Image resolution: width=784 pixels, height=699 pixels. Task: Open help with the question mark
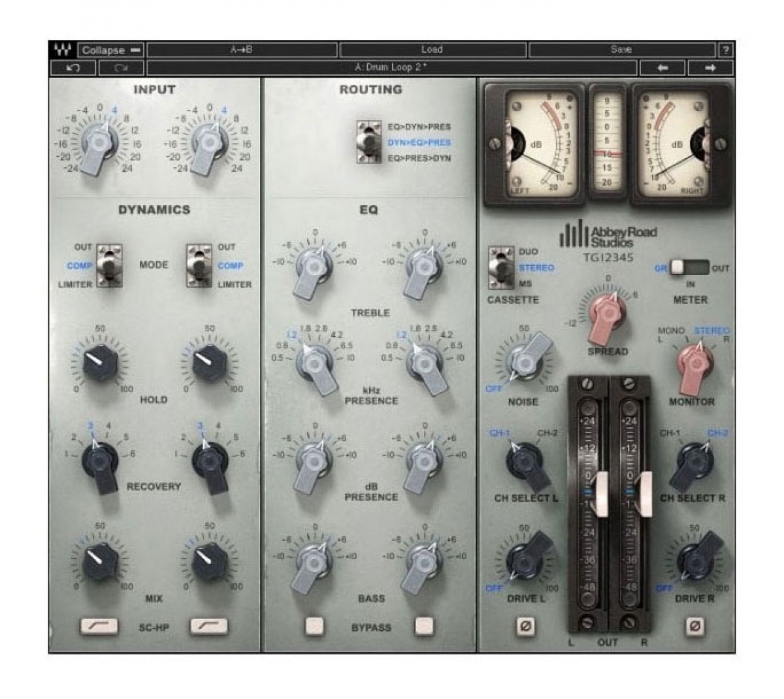pos(725,50)
